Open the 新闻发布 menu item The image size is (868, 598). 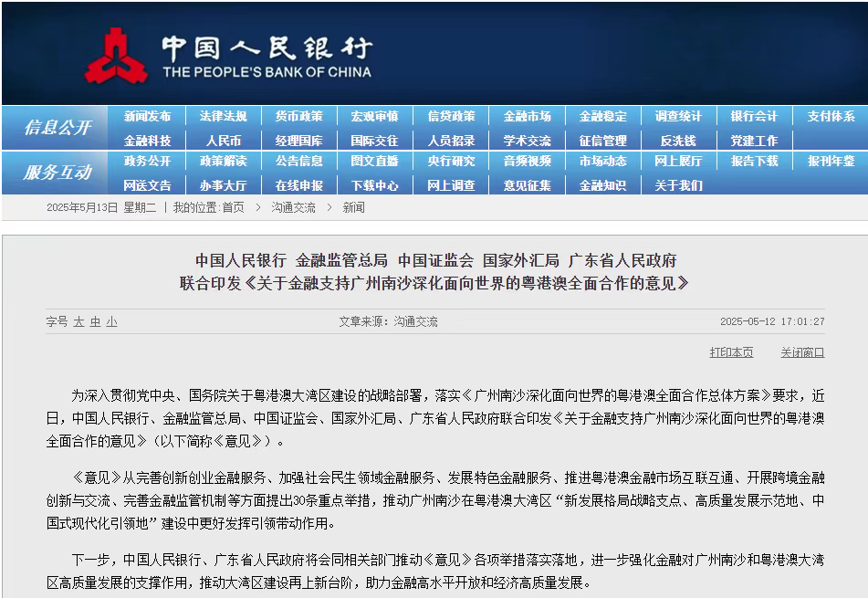point(147,116)
